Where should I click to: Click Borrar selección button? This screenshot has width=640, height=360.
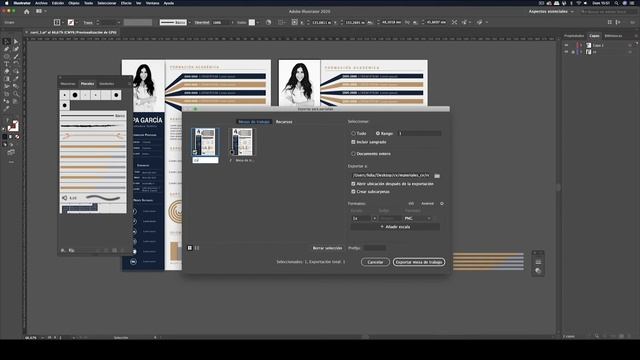[327, 248]
